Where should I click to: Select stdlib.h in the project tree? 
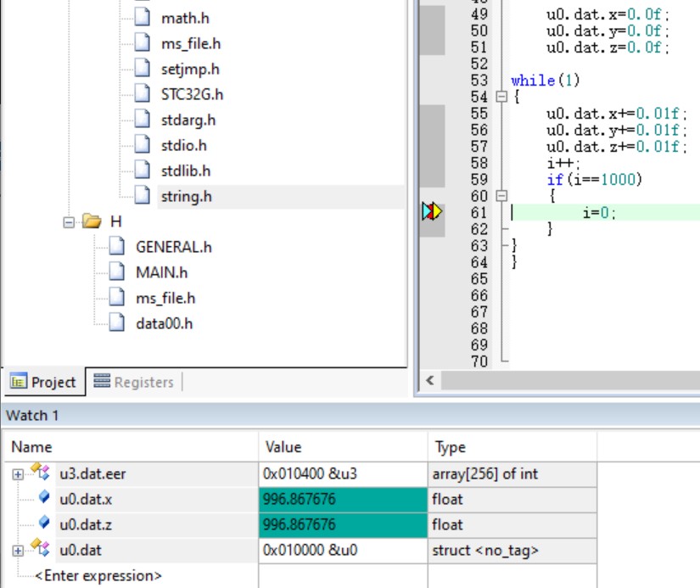coord(185,171)
